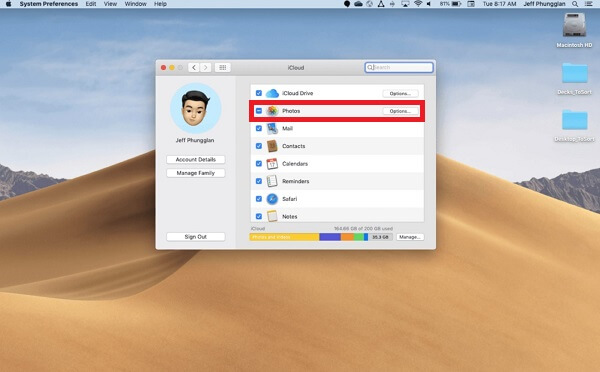The height and width of the screenshot is (372, 600).
Task: Open the Jeff Phungglan user menu
Action: (x=544, y=4)
